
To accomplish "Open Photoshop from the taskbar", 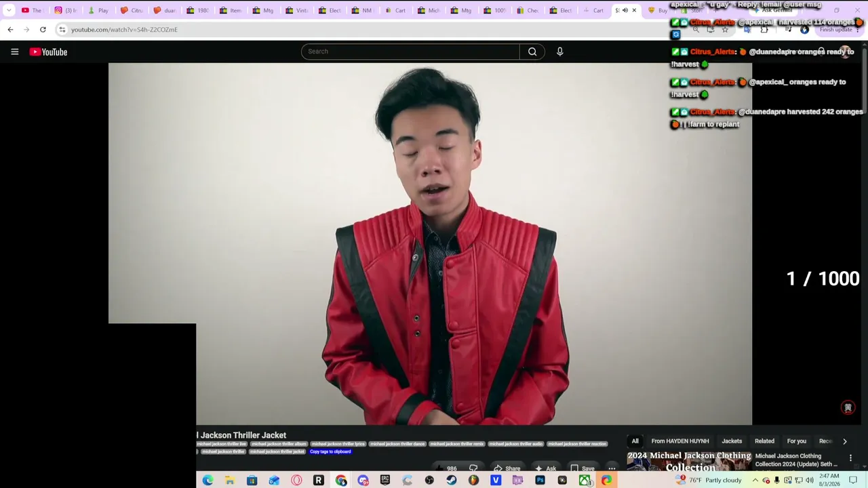I will (x=540, y=481).
